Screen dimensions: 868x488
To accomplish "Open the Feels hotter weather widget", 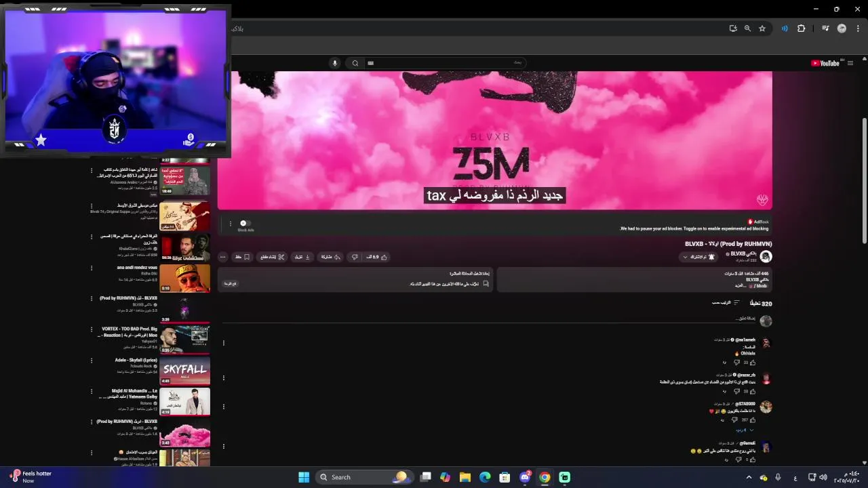I will point(31,477).
